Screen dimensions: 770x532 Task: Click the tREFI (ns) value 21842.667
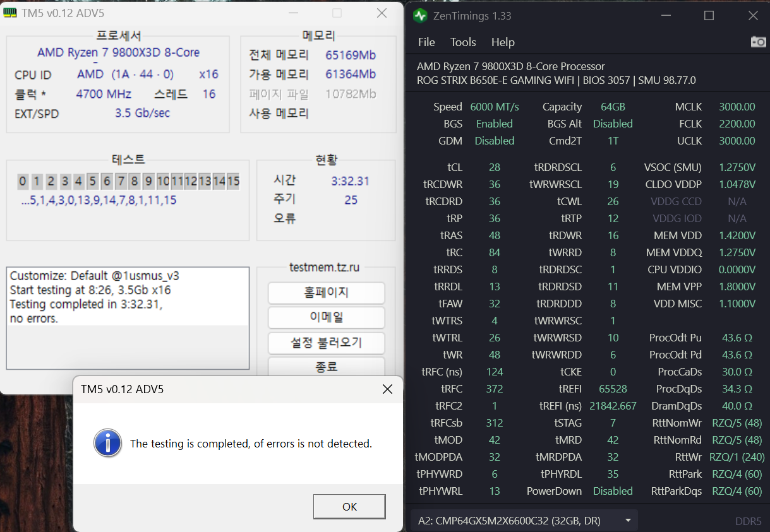pos(613,406)
